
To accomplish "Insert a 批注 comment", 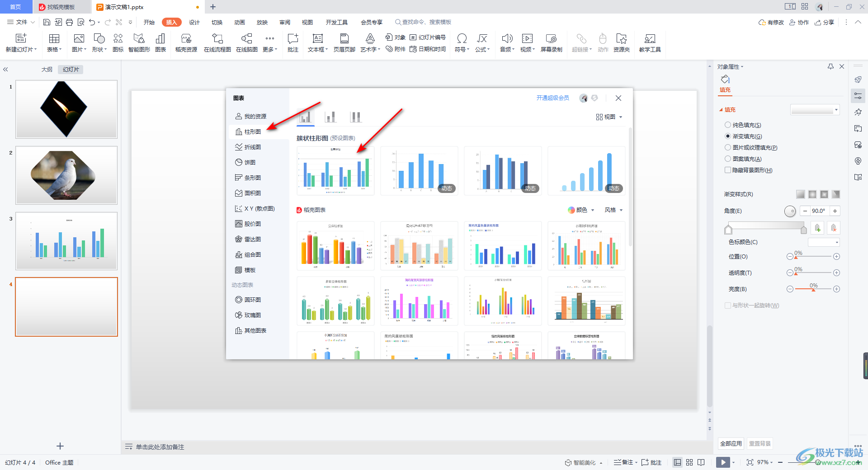I will tap(293, 43).
